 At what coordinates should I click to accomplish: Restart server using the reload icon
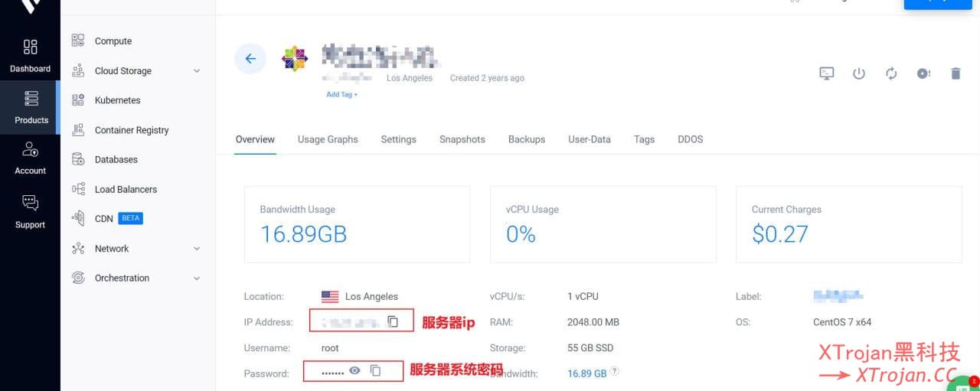[891, 73]
